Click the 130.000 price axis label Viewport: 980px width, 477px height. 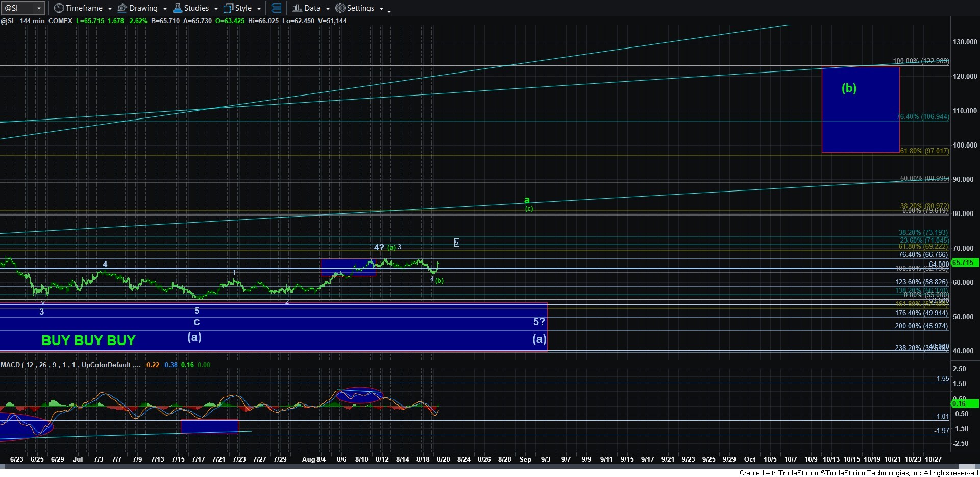point(965,42)
